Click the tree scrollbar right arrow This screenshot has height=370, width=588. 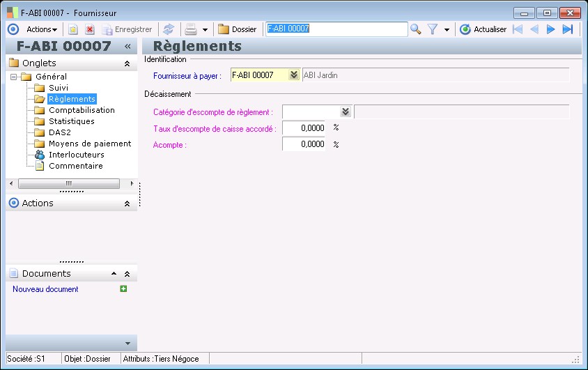tap(132, 183)
